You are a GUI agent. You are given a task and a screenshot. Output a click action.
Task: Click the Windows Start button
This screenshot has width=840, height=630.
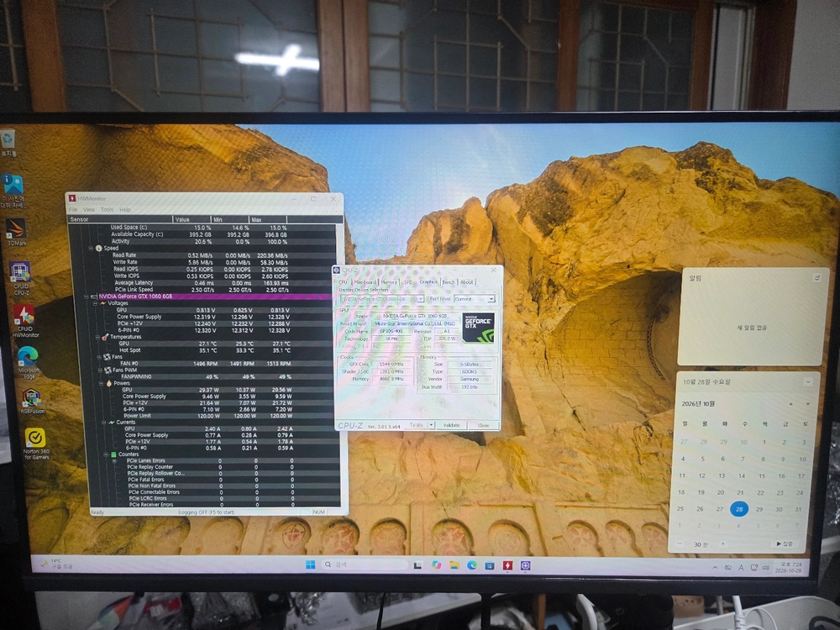pos(310,564)
